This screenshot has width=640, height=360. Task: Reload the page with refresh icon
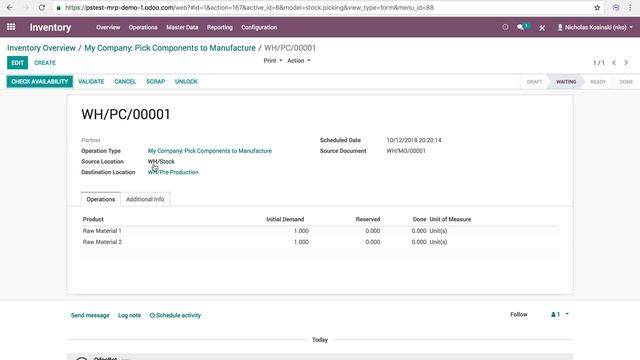coord(42,7)
